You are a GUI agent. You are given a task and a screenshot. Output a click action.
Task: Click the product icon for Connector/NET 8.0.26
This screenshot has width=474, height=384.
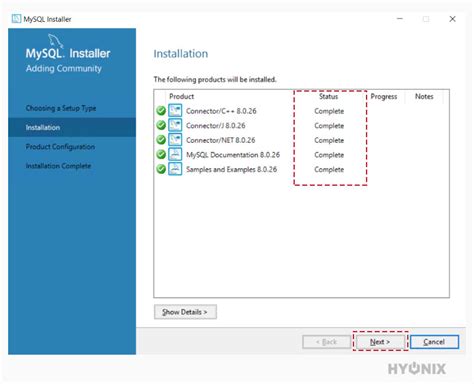tap(175, 140)
